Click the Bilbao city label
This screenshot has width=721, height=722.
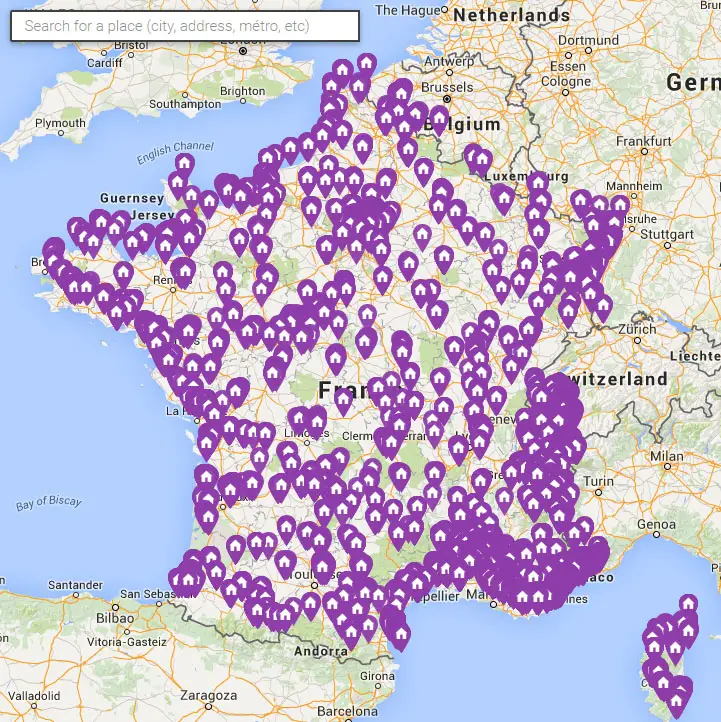(115, 618)
